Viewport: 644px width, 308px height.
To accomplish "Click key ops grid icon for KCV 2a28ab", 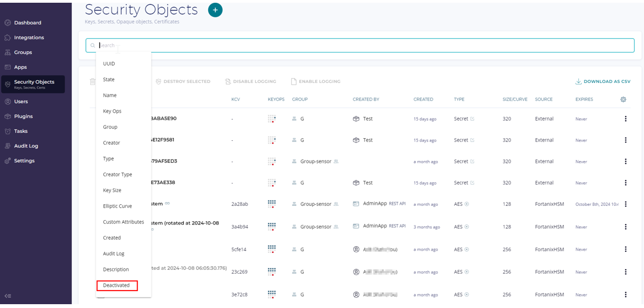I will [272, 204].
